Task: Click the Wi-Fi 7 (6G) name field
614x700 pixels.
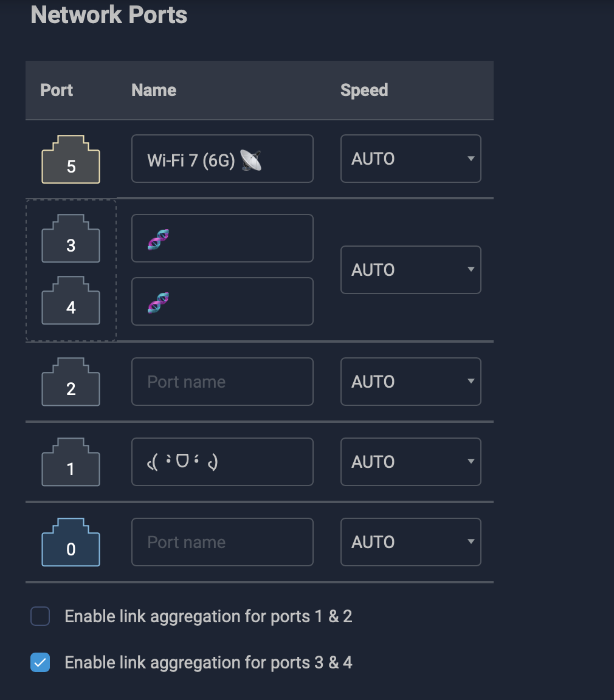Action: tap(222, 159)
